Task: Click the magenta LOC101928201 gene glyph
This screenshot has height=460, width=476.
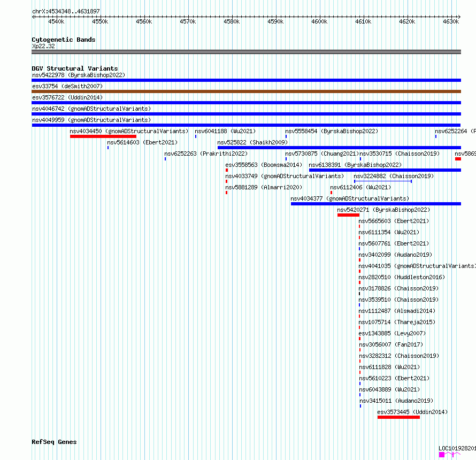Action: click(450, 455)
